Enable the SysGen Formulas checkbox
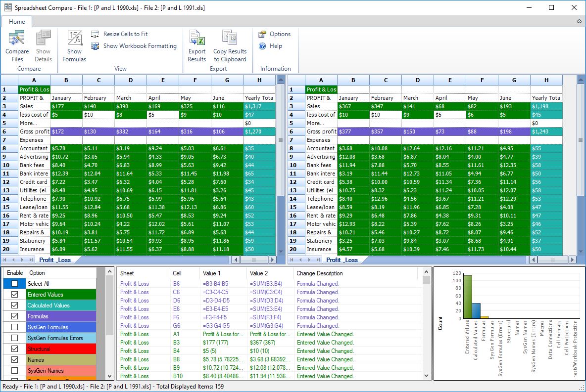The width and height of the screenshot is (586, 392). pyautogui.click(x=14, y=327)
